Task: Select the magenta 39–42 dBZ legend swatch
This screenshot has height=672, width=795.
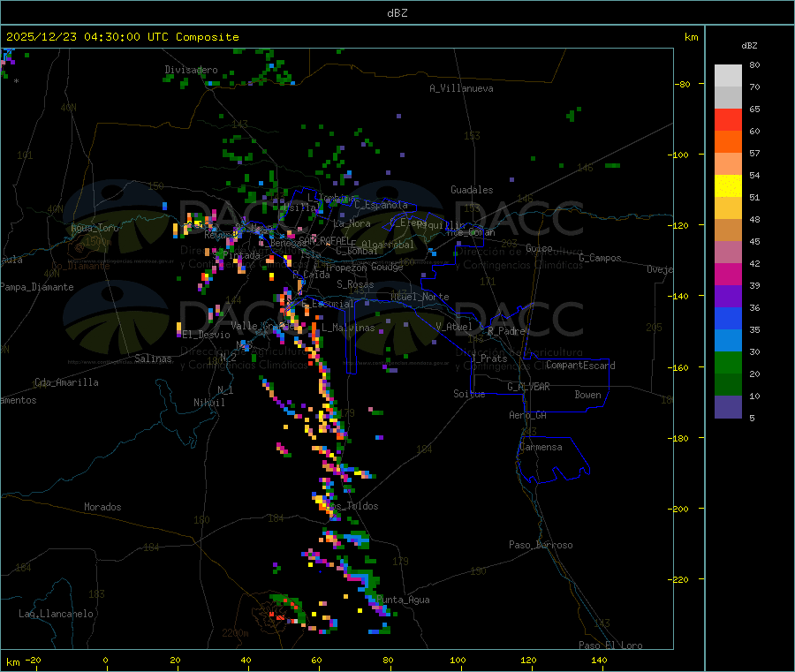Action: [728, 274]
